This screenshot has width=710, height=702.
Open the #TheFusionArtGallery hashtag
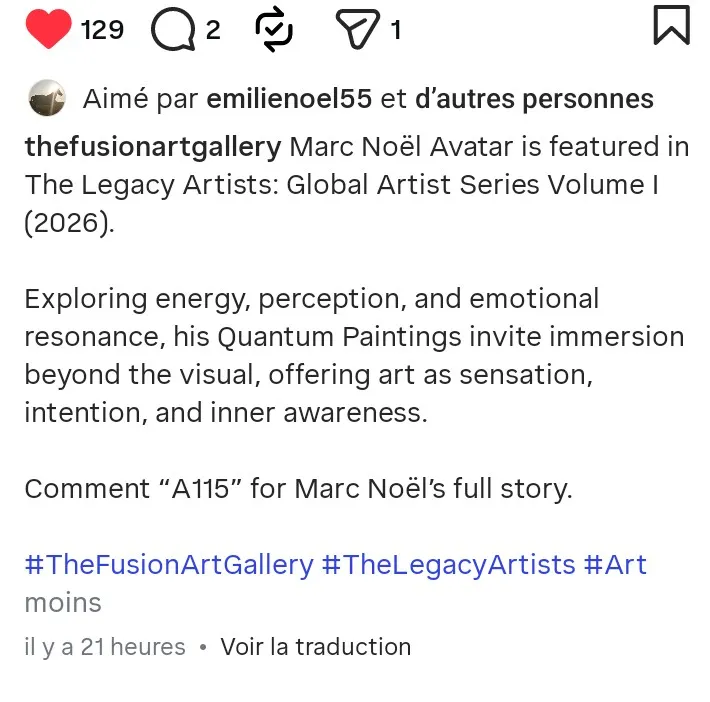point(168,564)
